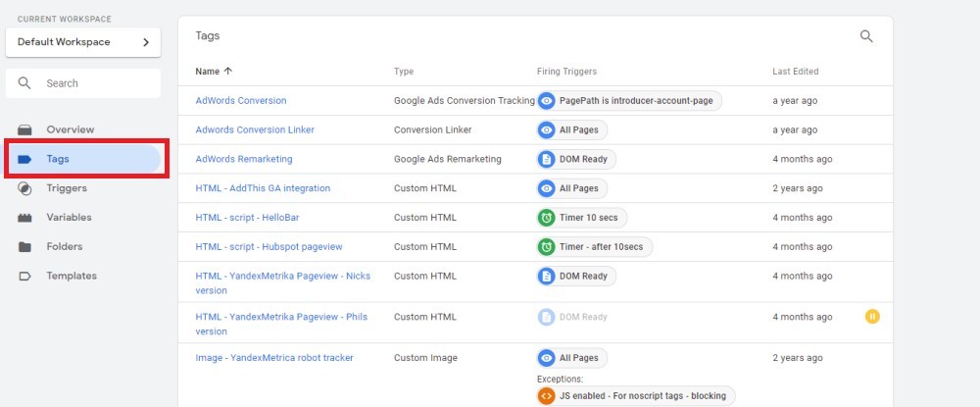The image size is (980, 407).
Task: Open the Timer 10 secs trigger chip
Action: (x=581, y=218)
